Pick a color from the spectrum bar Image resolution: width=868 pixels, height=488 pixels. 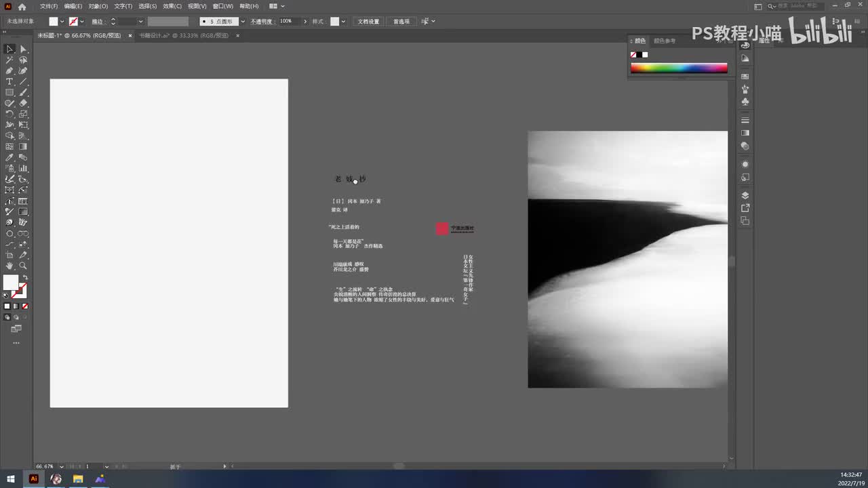coord(679,68)
